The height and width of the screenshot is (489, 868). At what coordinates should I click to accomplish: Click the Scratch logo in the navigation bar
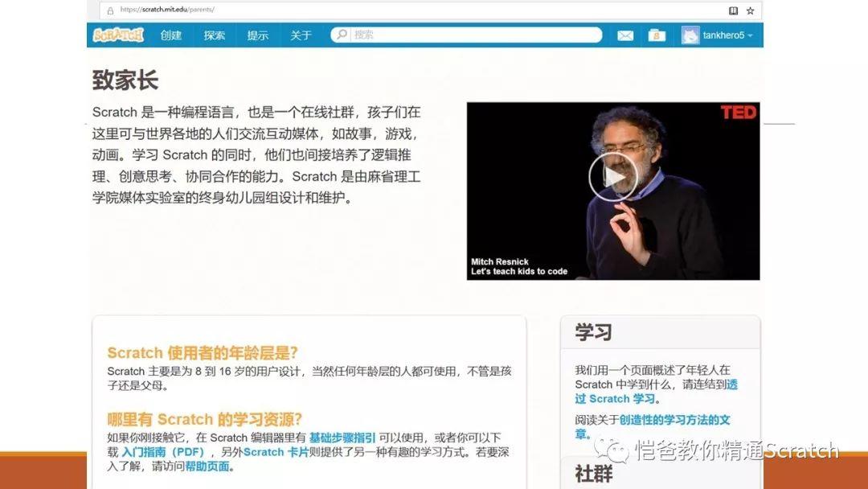click(118, 35)
